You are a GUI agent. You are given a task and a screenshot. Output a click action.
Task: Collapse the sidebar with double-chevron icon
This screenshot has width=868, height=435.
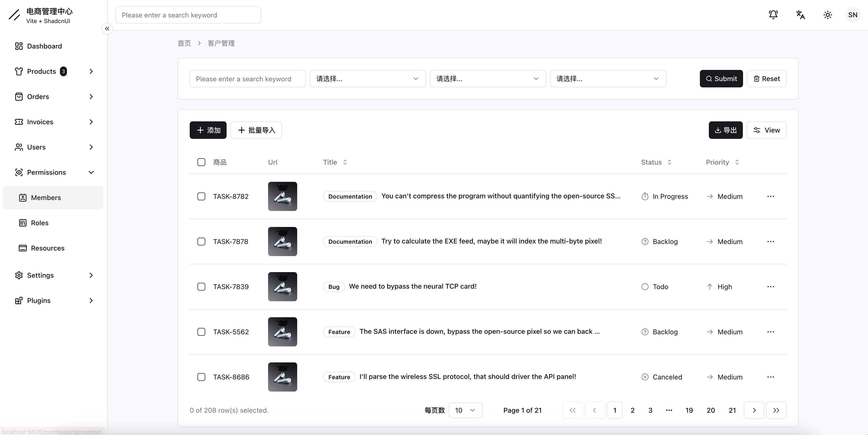click(107, 29)
